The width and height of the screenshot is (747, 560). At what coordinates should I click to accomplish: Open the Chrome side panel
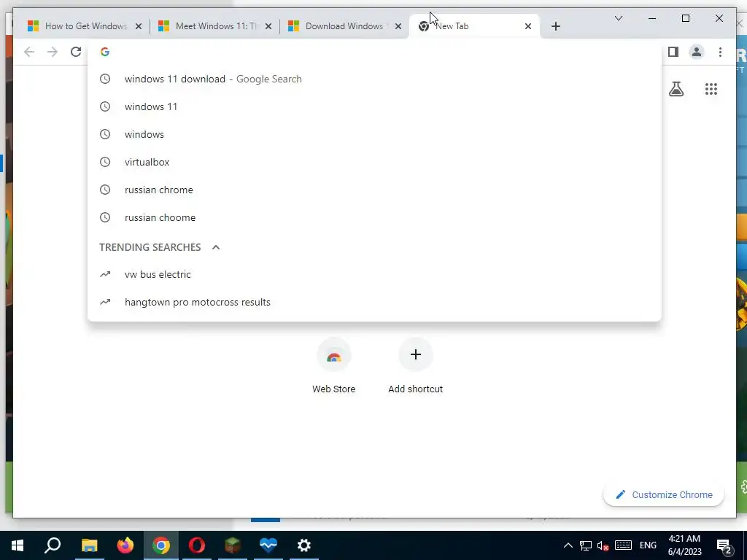click(x=673, y=52)
